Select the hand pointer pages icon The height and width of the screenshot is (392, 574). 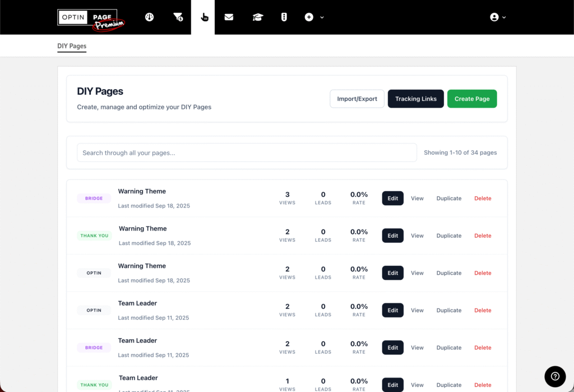(204, 17)
